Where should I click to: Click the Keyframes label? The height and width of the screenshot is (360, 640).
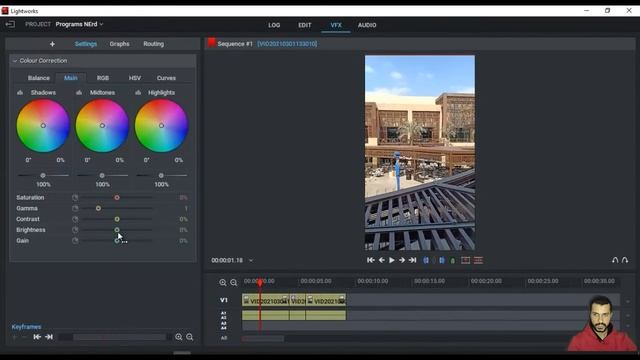pos(26,327)
